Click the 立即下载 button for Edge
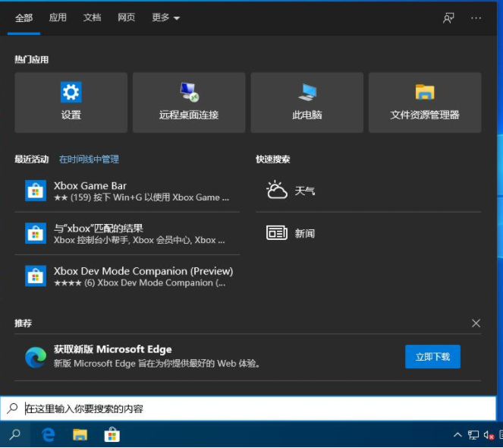 [432, 357]
